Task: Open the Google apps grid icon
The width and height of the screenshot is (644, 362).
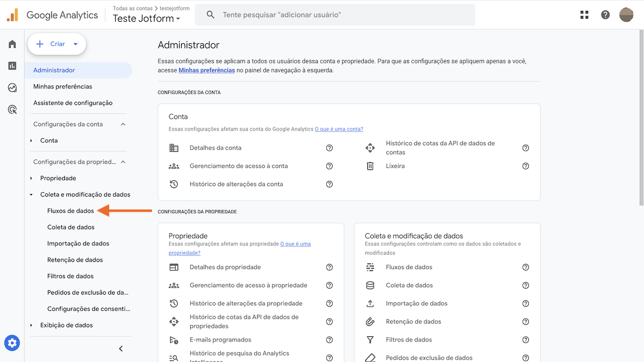Action: click(584, 15)
